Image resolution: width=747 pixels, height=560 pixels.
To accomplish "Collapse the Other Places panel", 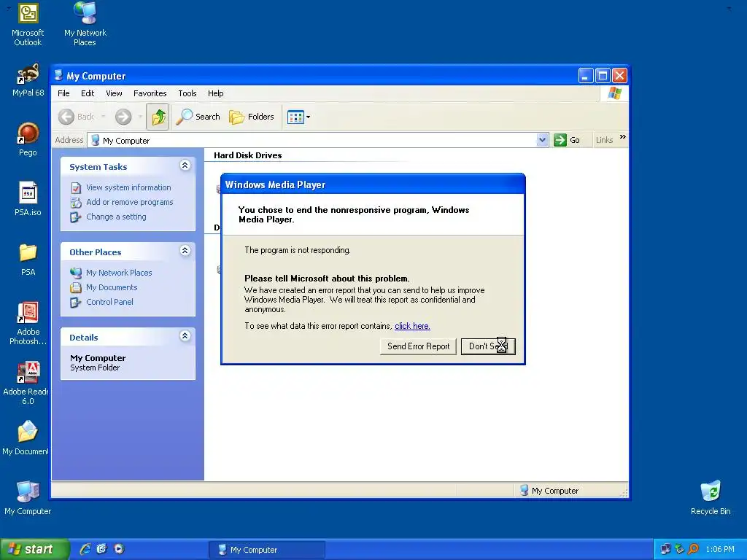I will pos(185,251).
